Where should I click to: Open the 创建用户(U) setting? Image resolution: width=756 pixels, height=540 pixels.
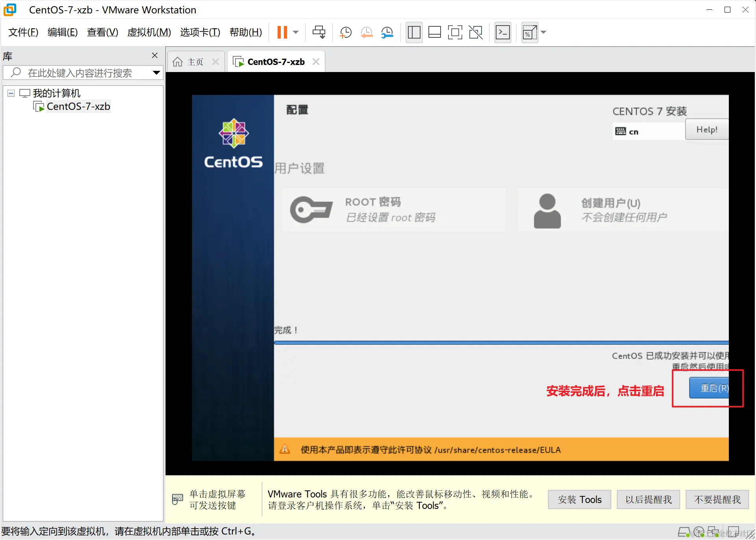pyautogui.click(x=623, y=209)
